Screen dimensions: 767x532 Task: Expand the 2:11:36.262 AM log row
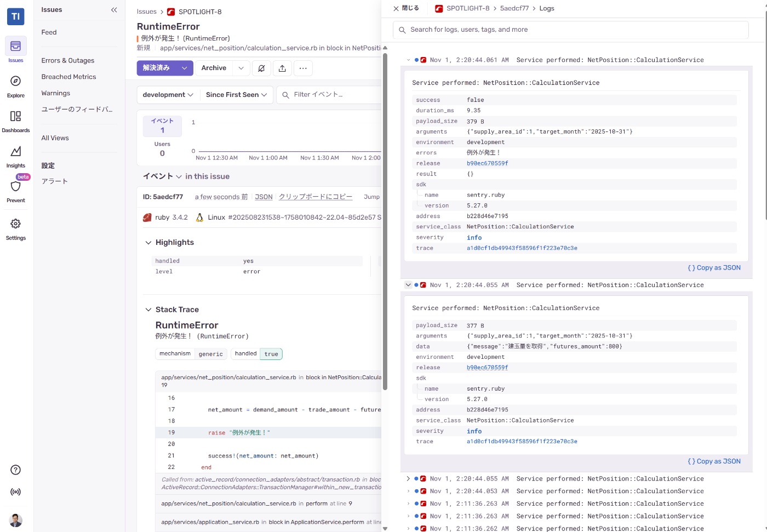click(408, 529)
